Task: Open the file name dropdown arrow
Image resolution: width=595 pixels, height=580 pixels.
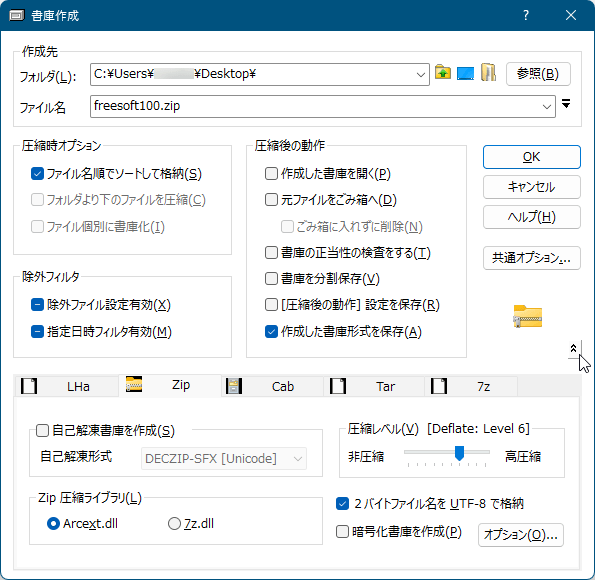Action: [x=546, y=107]
